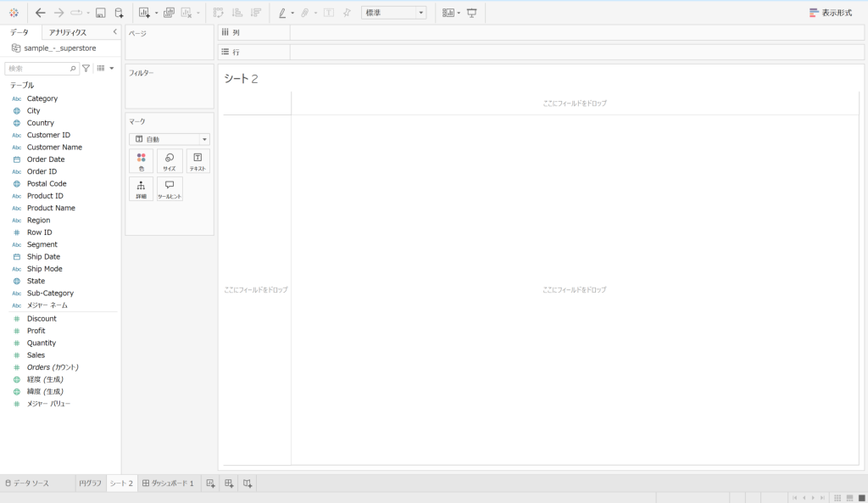This screenshot has width=868, height=503.
Task: Switch to the アナリティクス tab
Action: (x=68, y=32)
